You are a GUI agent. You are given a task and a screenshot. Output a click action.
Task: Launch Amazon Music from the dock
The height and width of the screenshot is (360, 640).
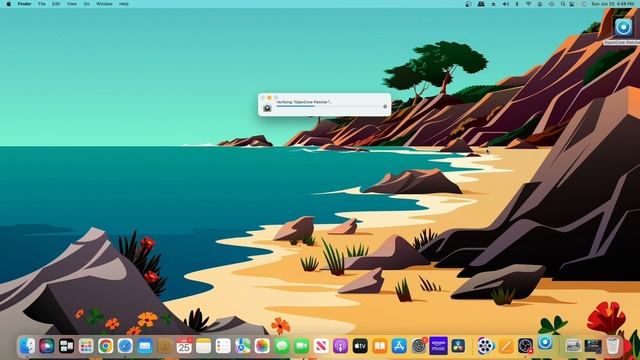(438, 346)
